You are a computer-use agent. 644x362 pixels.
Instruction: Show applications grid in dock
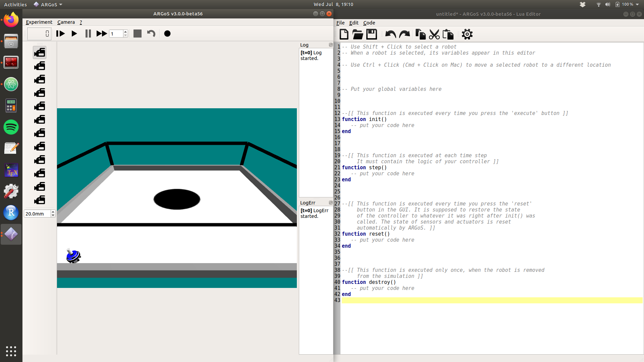11,351
